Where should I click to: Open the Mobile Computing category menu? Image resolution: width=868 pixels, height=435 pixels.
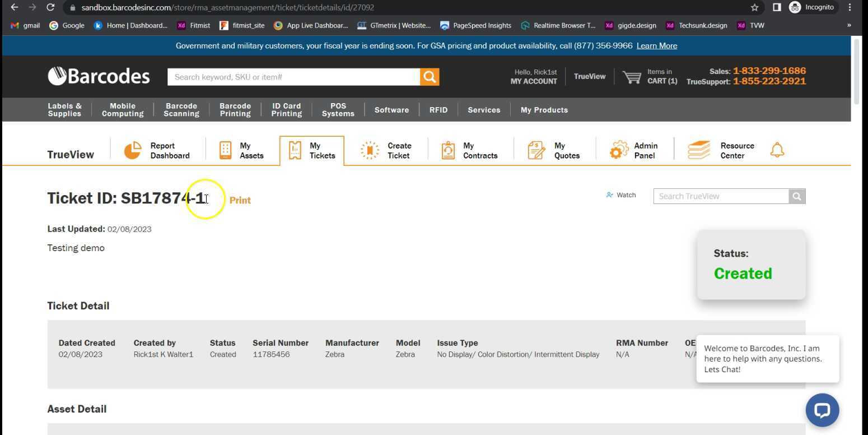click(123, 110)
